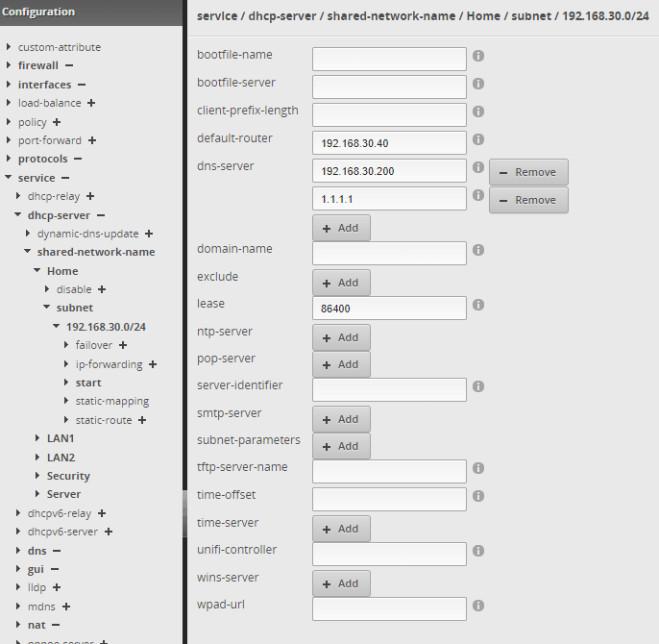659x644 pixels.
Task: Select the lldp tree item
Action: pos(37,587)
